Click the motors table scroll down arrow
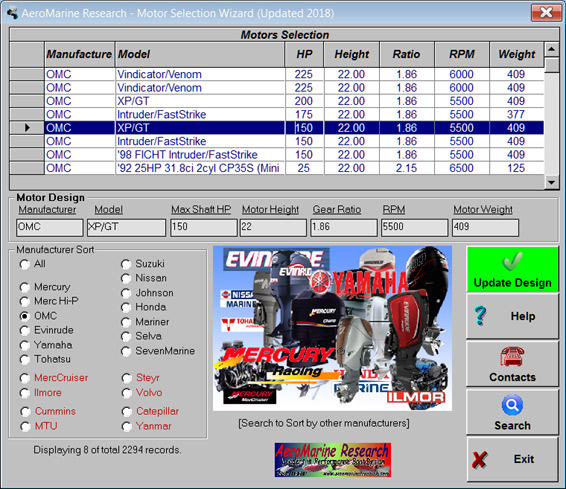The width and height of the screenshot is (566, 489). (x=551, y=182)
